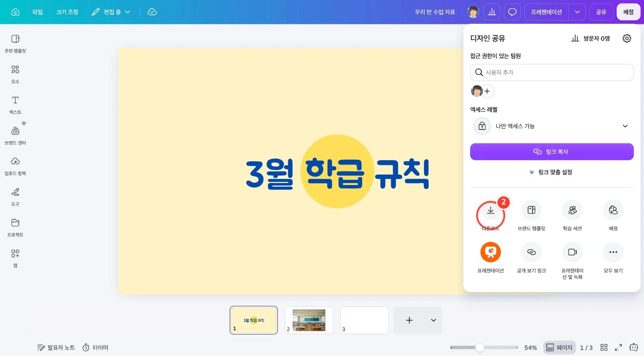This screenshot has width=644, height=356.
Task: Open the 타이머
Action: (95, 348)
